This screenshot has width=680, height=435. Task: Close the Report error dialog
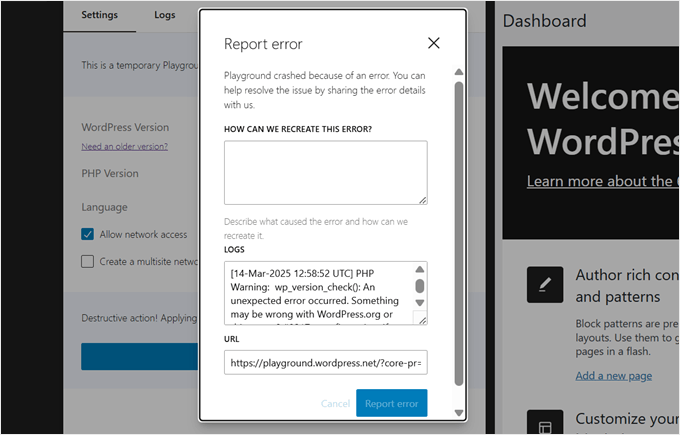pos(434,43)
